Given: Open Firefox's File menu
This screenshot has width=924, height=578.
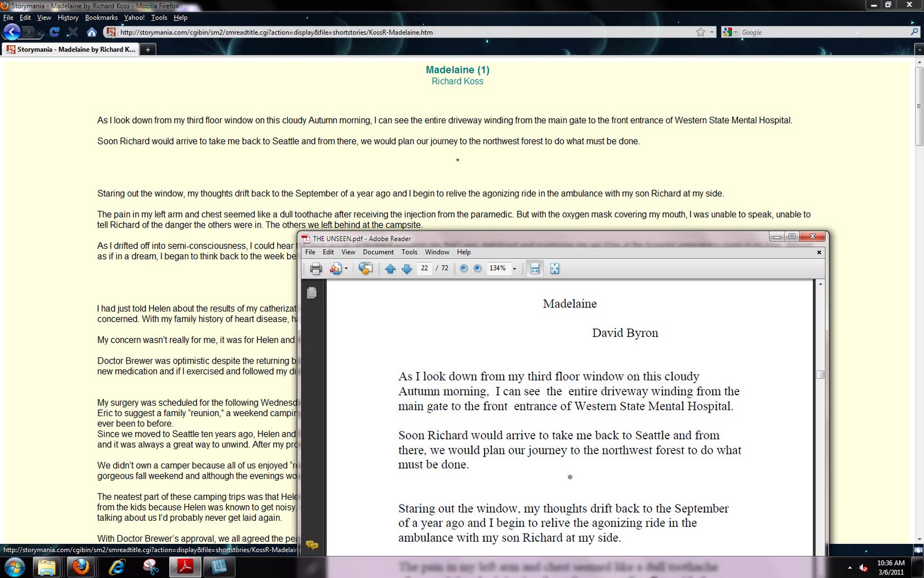Looking at the screenshot, I should [x=8, y=17].
